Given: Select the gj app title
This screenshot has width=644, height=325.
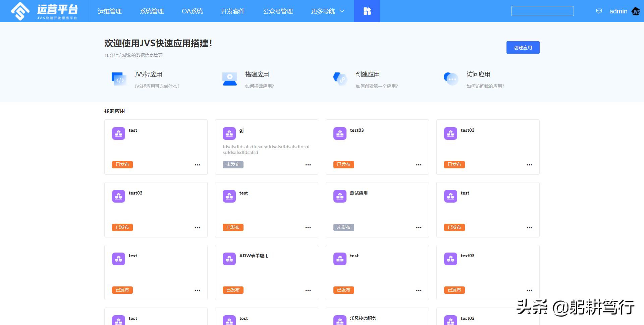Looking at the screenshot, I should pos(241,130).
